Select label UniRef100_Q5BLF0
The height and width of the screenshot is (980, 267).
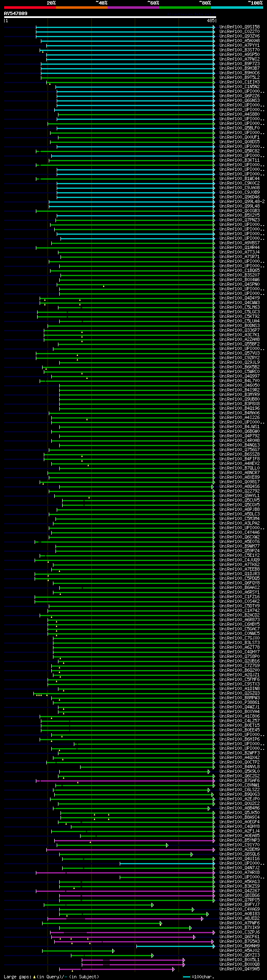(239, 128)
